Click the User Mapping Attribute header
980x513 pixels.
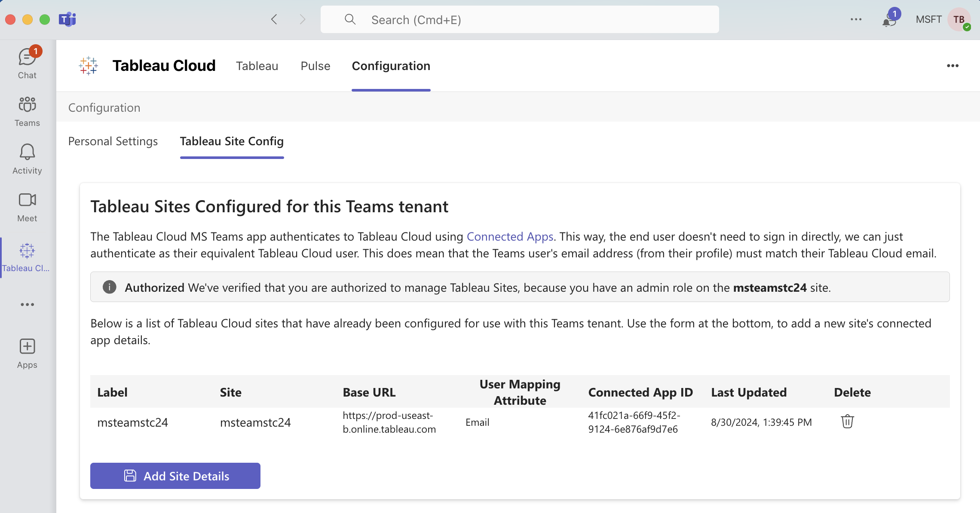[520, 392]
